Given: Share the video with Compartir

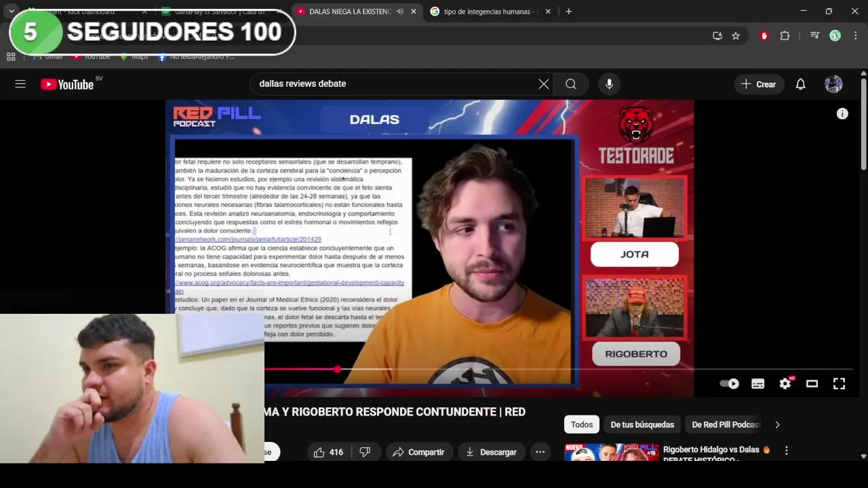Looking at the screenshot, I should coord(418,452).
